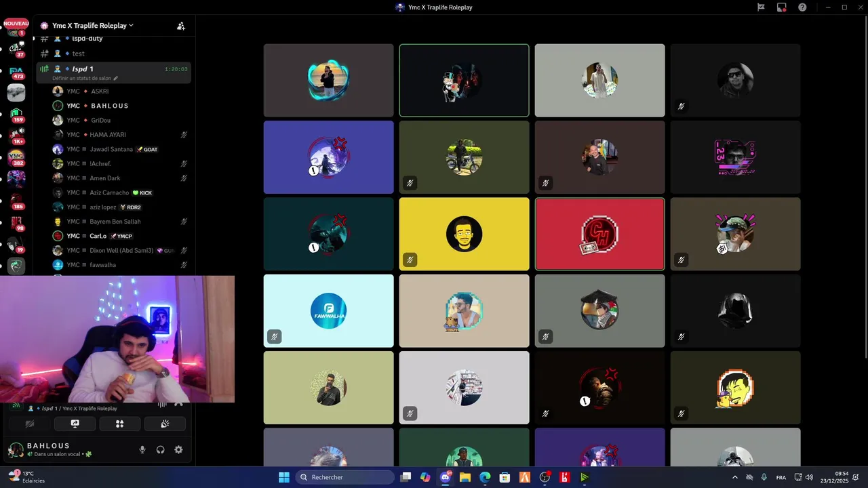Click the Rechercher taskbar search box
868x488 pixels.
coord(344,477)
